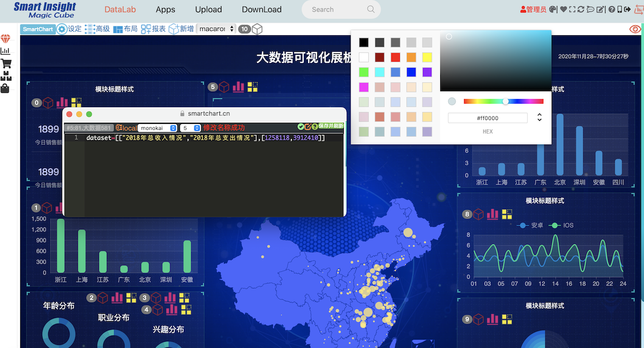The width and height of the screenshot is (644, 348).
Task: Open help question mark icon in header
Action: click(612, 9)
